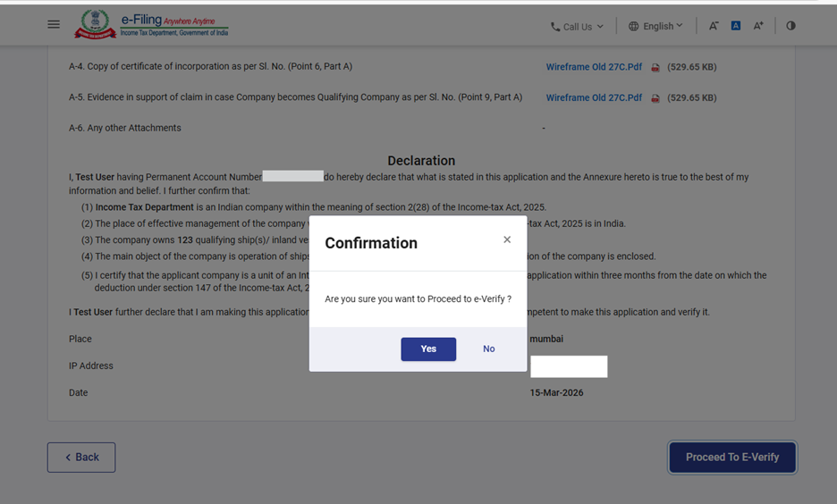Close the Confirmation dialog with X
The image size is (837, 504).
(507, 239)
